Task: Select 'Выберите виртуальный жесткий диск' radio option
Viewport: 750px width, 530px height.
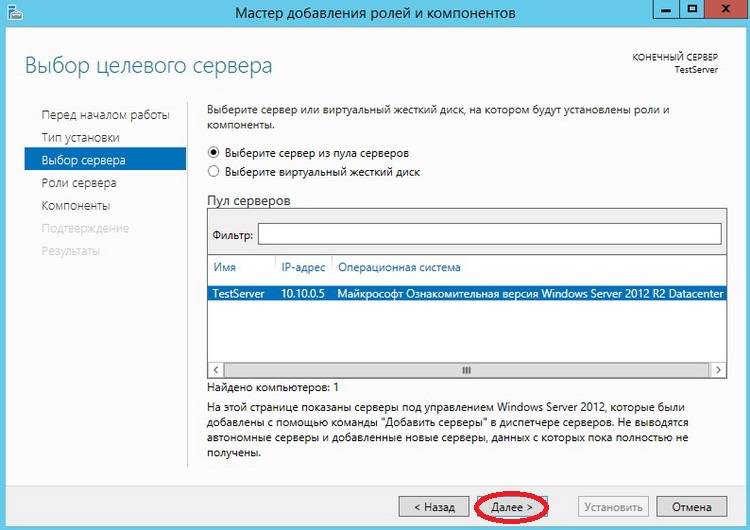Action: [x=213, y=171]
